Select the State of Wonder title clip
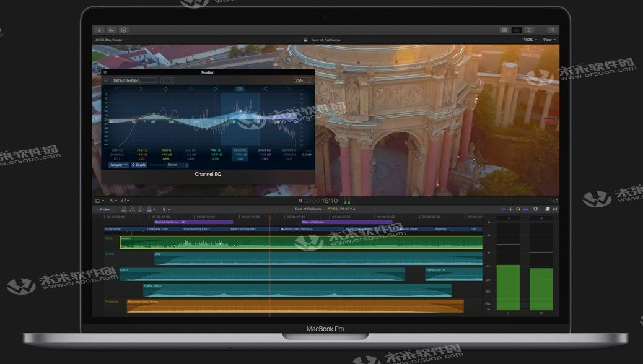Image resolution: width=643 pixels, height=364 pixels. [347, 222]
